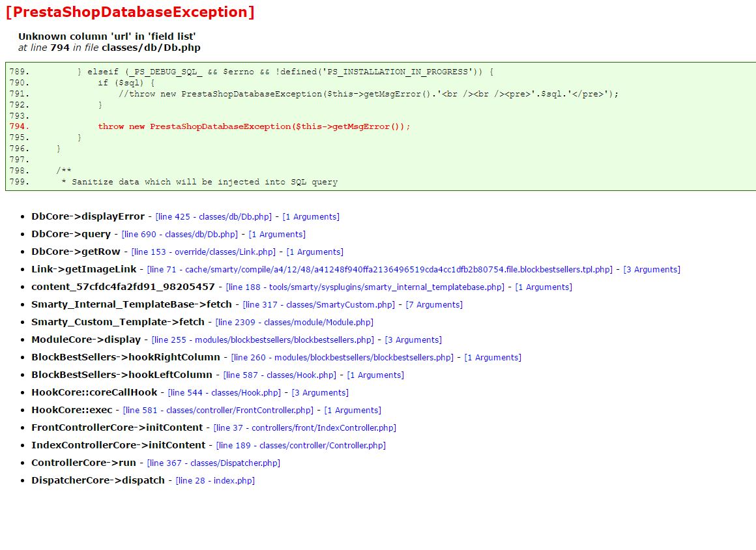Open line 317 classes/SmartyCustom.php link
Viewport: 756px width, 550px height.
tap(319, 304)
